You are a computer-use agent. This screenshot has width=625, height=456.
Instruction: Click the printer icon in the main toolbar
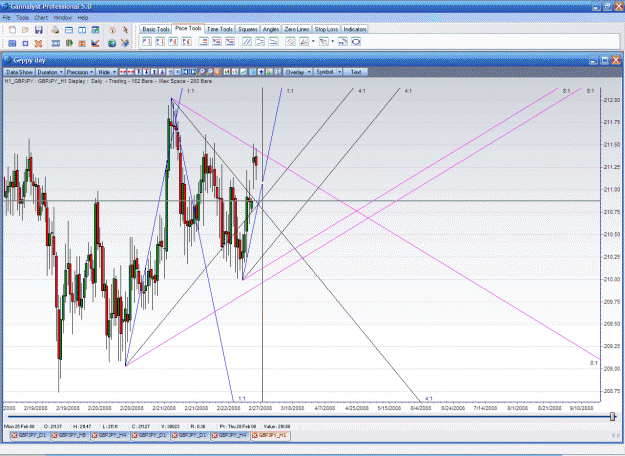[55, 30]
